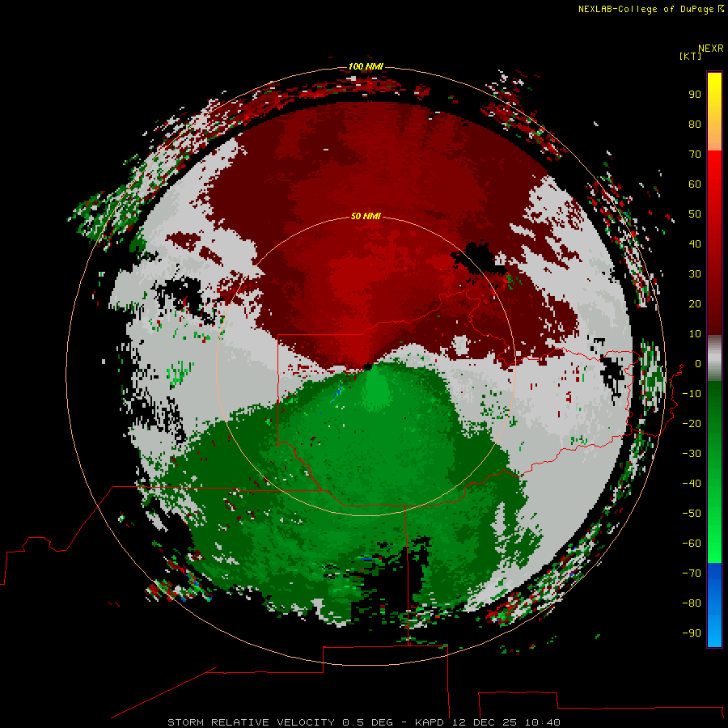Screen dimensions: 728x728
Task: Click the KAPD radar site at the radar center
Action: pyautogui.click(x=368, y=366)
